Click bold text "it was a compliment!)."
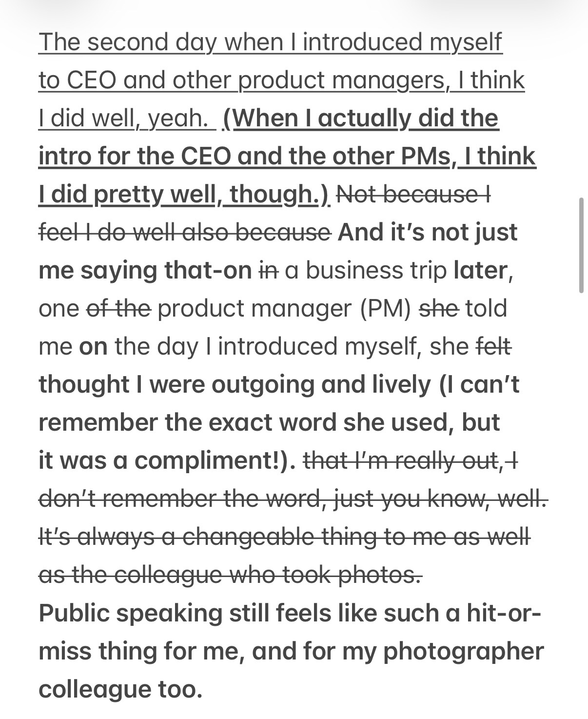The height and width of the screenshot is (719, 588). pyautogui.click(x=167, y=460)
